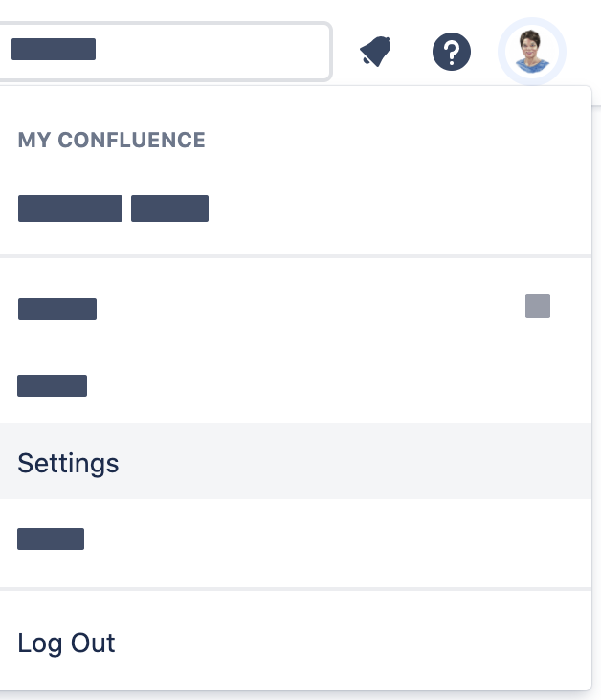This screenshot has height=700, width=601.
Task: Click the user profile avatar
Action: click(532, 51)
